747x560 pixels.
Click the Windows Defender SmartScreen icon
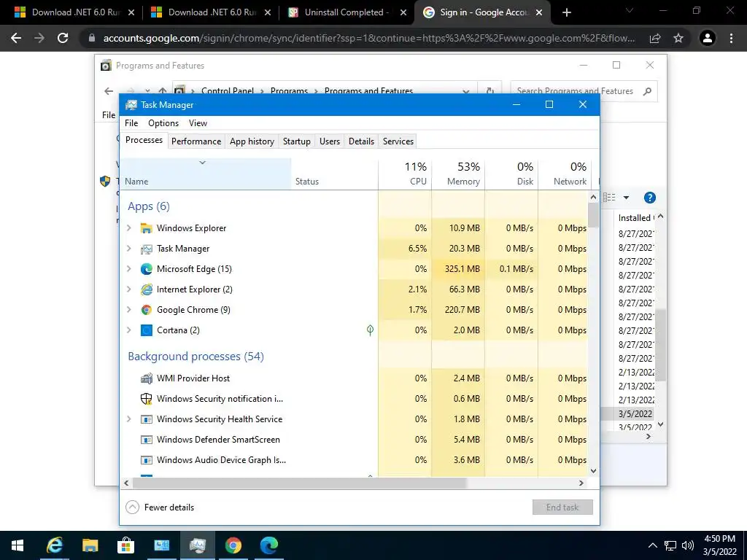coord(146,440)
